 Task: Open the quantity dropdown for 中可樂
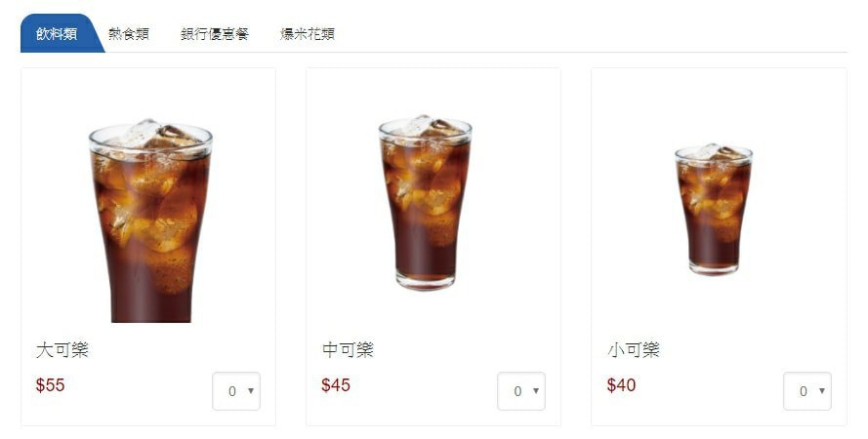(521, 391)
